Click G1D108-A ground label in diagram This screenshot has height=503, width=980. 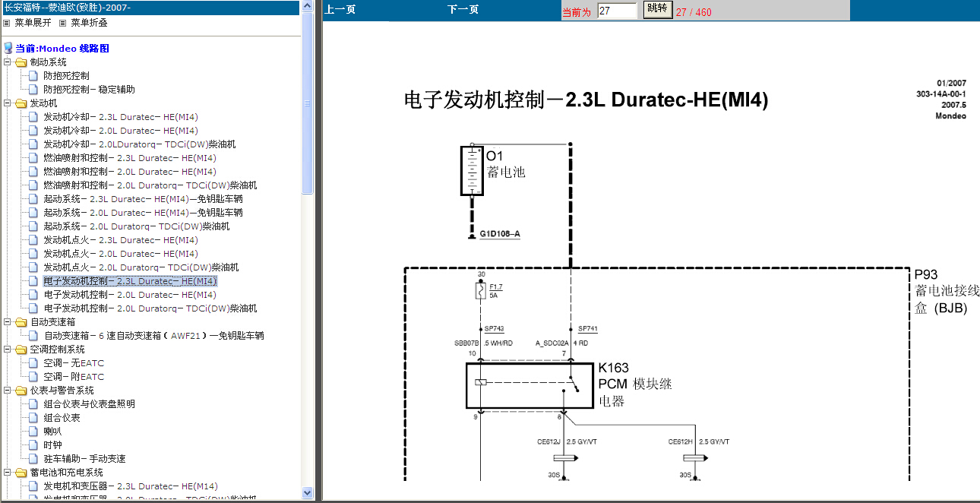point(499,234)
